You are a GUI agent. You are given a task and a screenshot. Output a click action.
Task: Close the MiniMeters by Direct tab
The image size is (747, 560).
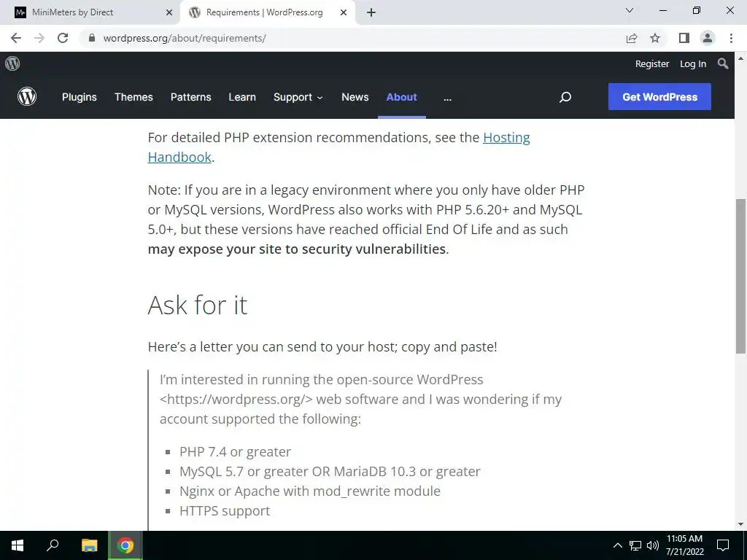169,12
